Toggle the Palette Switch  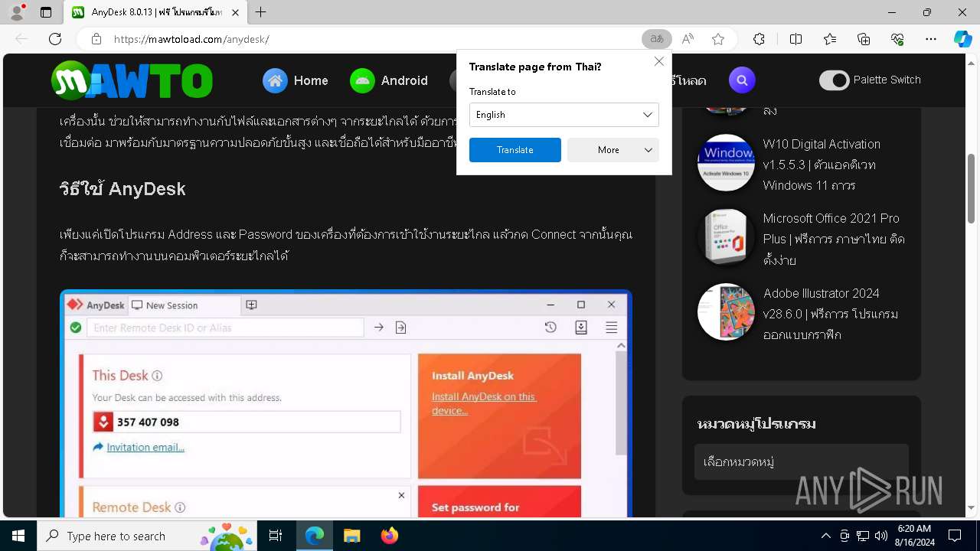point(834,80)
